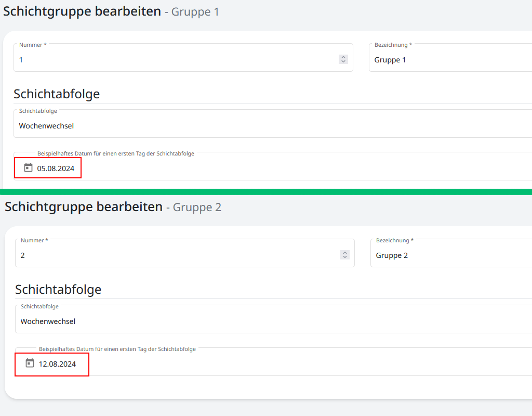Screen dimensions: 532x416
Task: Click the date value 12.08.2024
Action: click(57, 364)
